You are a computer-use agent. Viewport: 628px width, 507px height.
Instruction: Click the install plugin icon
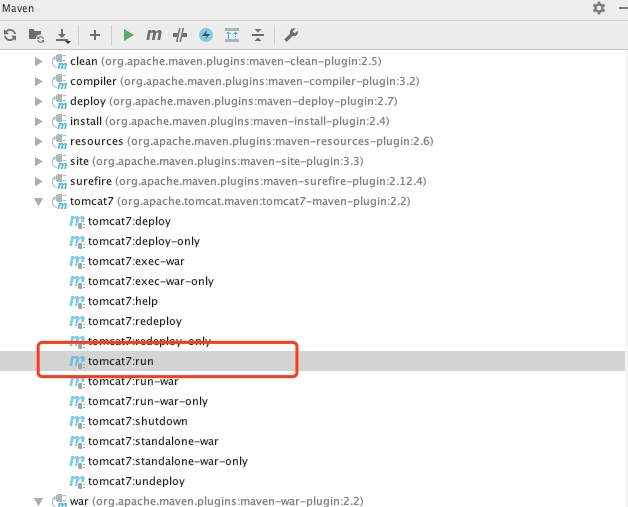(59, 121)
